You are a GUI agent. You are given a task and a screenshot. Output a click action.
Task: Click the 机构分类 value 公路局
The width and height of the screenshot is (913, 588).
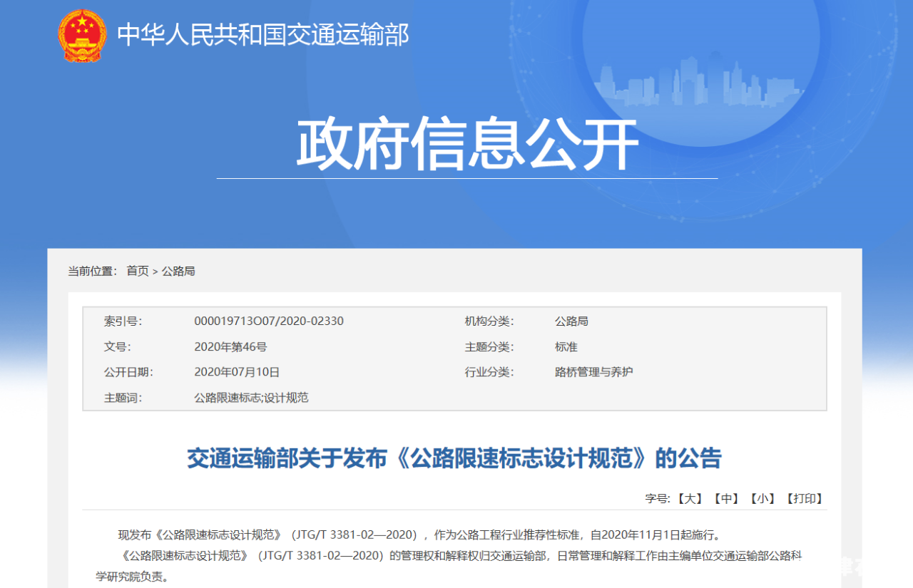[571, 321]
